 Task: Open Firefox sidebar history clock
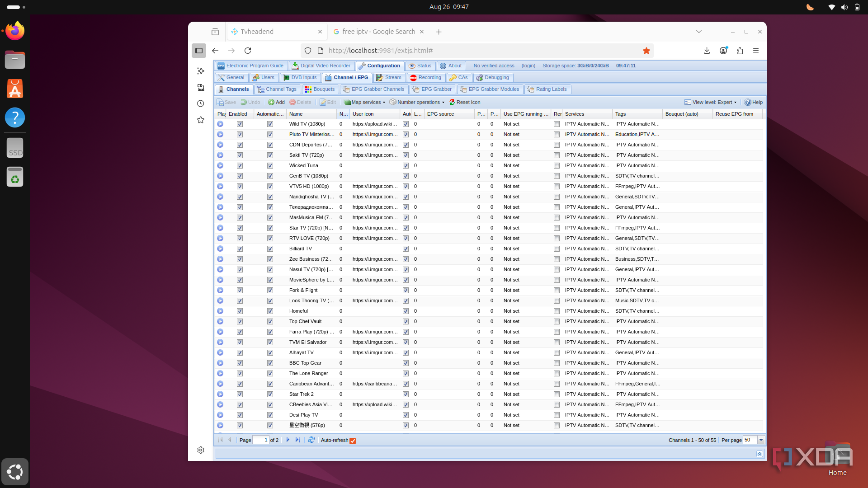201,103
